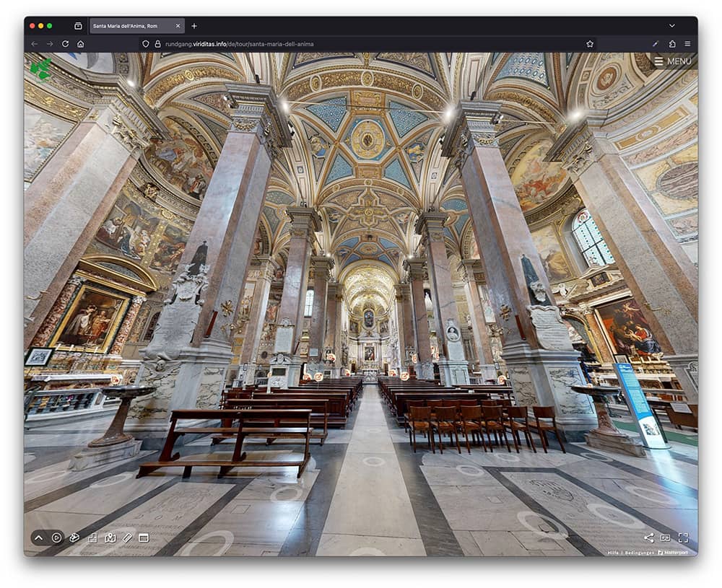Reload the current page
Image resolution: width=722 pixels, height=588 pixels.
click(x=66, y=44)
